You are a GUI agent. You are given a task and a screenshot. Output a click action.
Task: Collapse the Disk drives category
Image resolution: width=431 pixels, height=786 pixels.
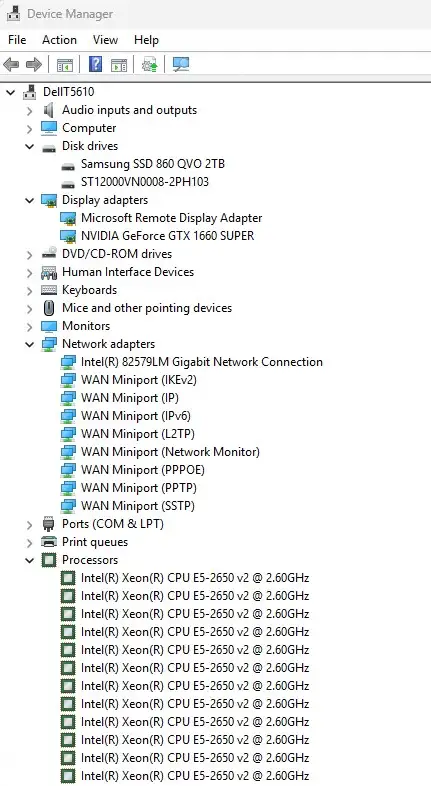30,146
